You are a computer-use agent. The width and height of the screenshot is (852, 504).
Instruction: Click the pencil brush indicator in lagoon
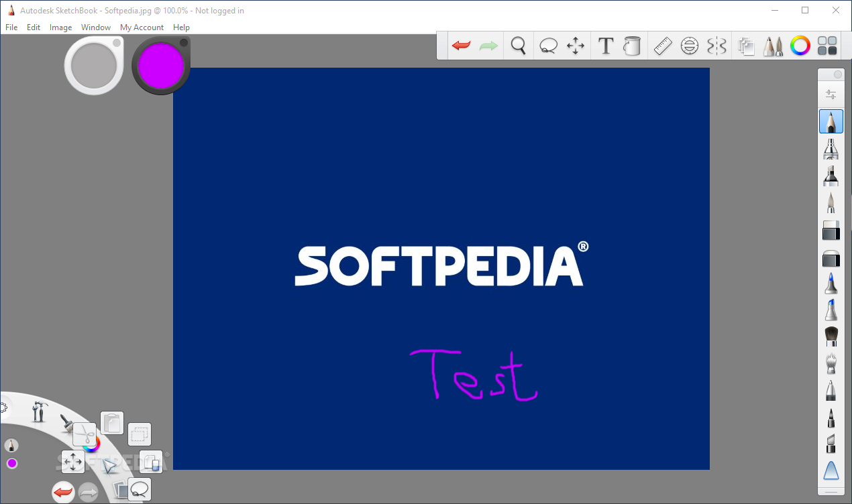click(11, 445)
